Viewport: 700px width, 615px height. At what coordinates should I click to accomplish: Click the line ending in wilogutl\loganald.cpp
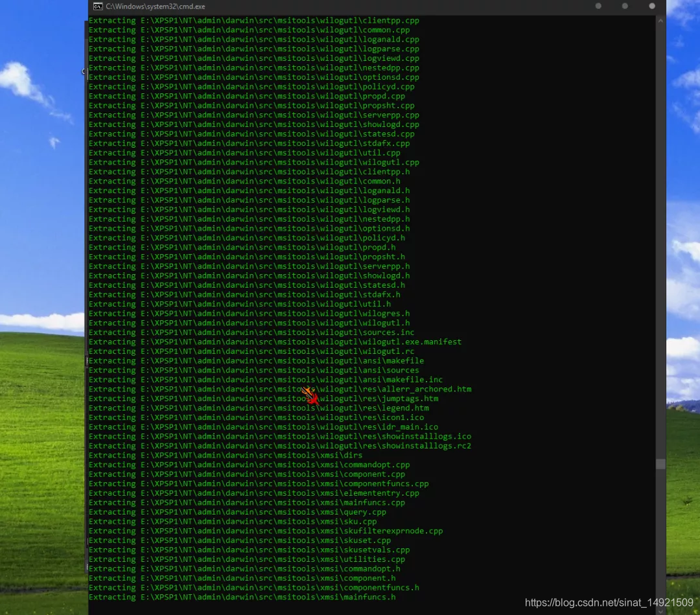click(x=253, y=40)
